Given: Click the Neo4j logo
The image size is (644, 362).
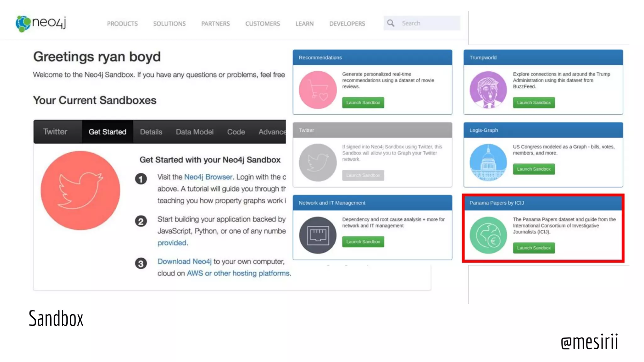Looking at the screenshot, I should [x=41, y=23].
